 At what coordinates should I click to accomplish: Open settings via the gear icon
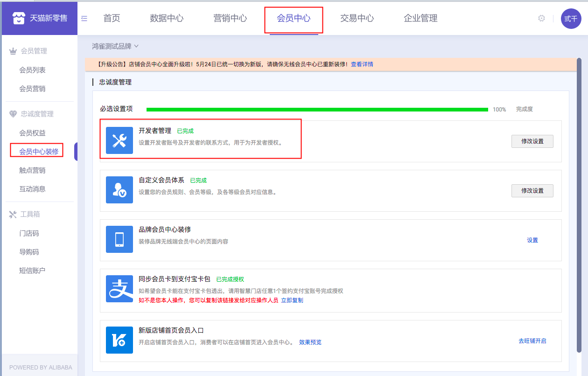[541, 18]
